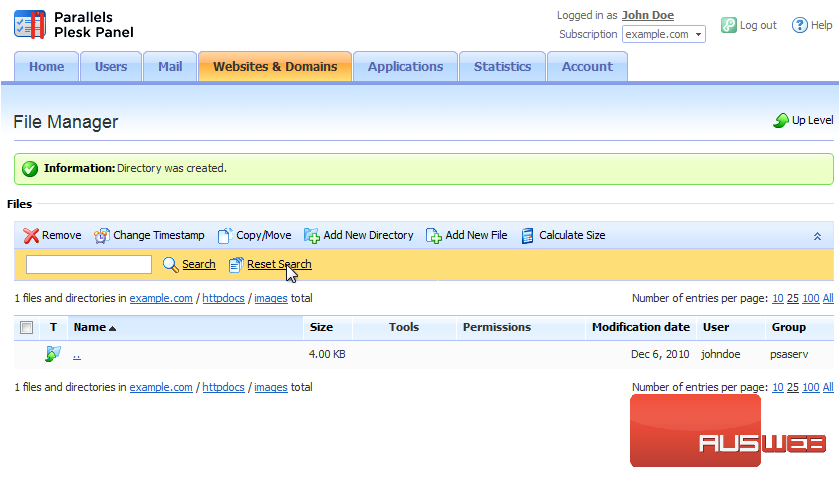
Task: Click the httpdocs breadcrumb link at top
Action: (223, 298)
